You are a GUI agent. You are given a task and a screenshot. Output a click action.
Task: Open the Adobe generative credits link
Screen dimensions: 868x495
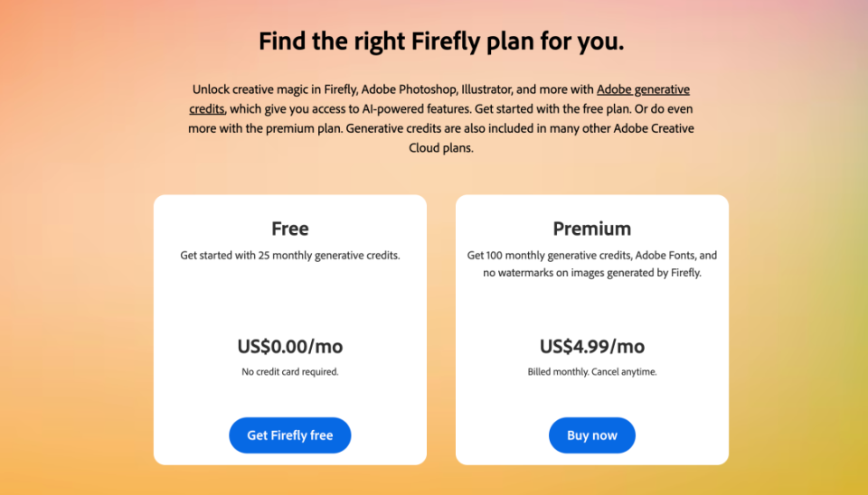click(x=642, y=89)
